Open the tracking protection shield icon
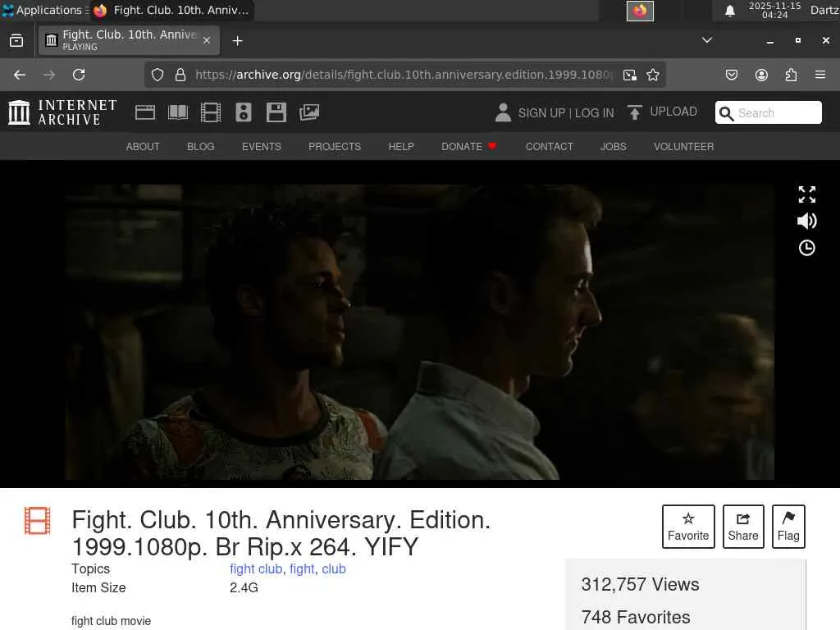The image size is (840, 630). point(157,75)
